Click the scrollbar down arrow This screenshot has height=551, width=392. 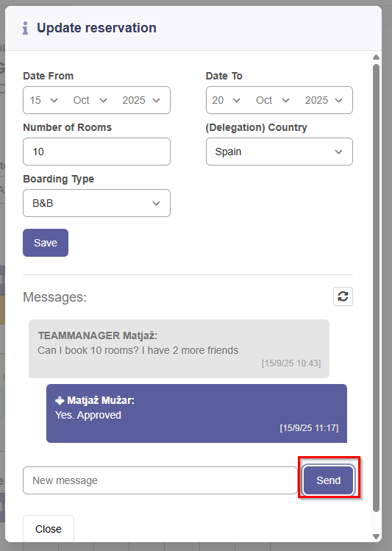[377, 536]
